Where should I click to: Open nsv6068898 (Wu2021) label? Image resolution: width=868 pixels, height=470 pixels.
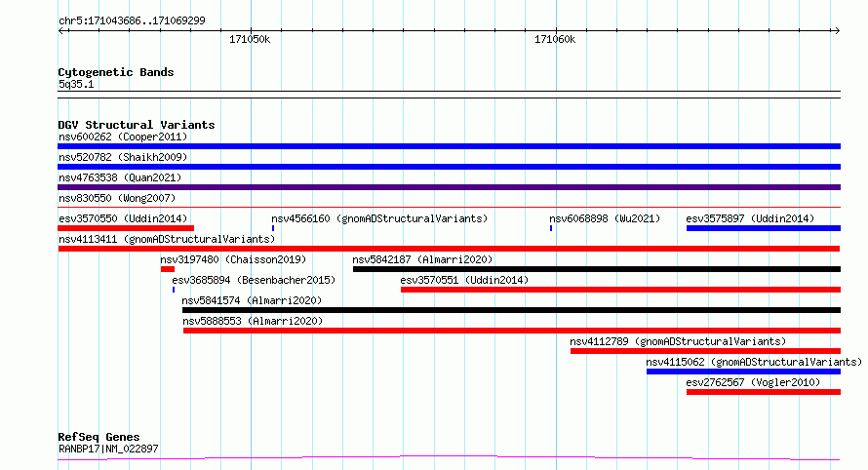pos(605,218)
